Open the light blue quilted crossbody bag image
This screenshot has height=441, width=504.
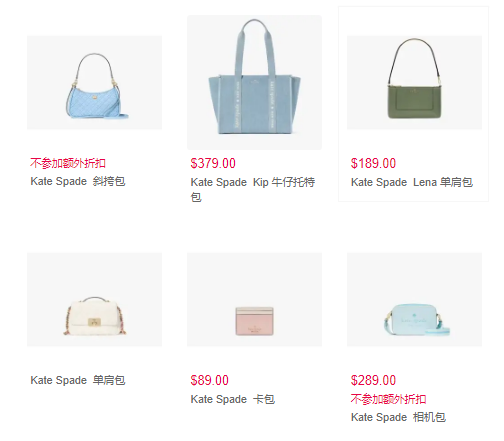tap(94, 82)
